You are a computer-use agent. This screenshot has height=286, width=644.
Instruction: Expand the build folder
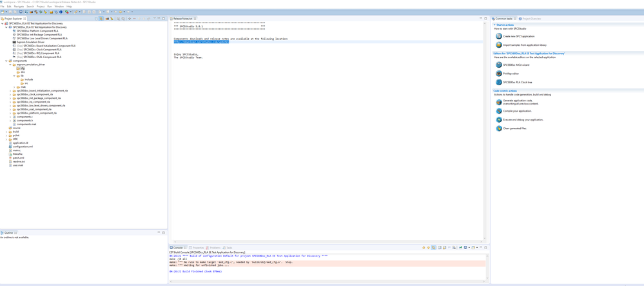tap(6, 132)
